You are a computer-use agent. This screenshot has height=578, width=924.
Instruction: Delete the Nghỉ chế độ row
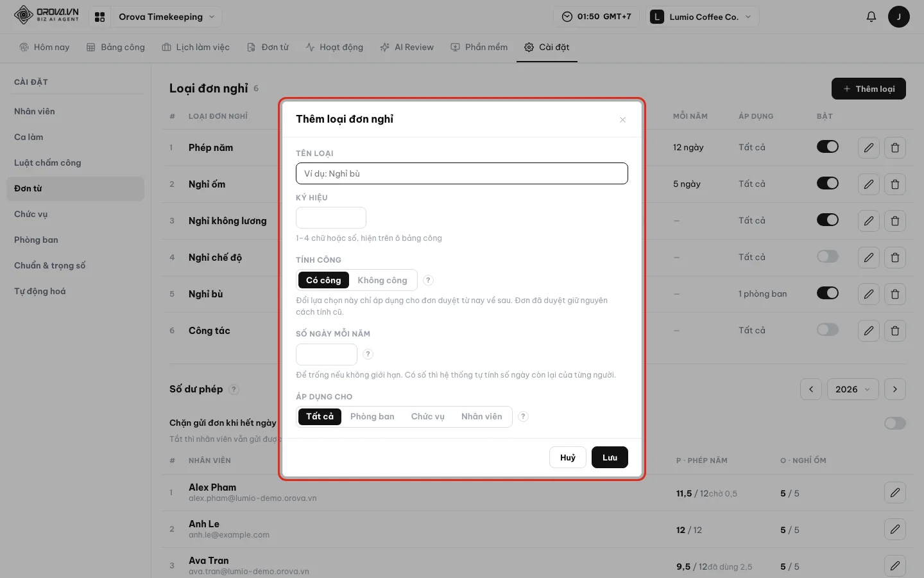tap(894, 258)
